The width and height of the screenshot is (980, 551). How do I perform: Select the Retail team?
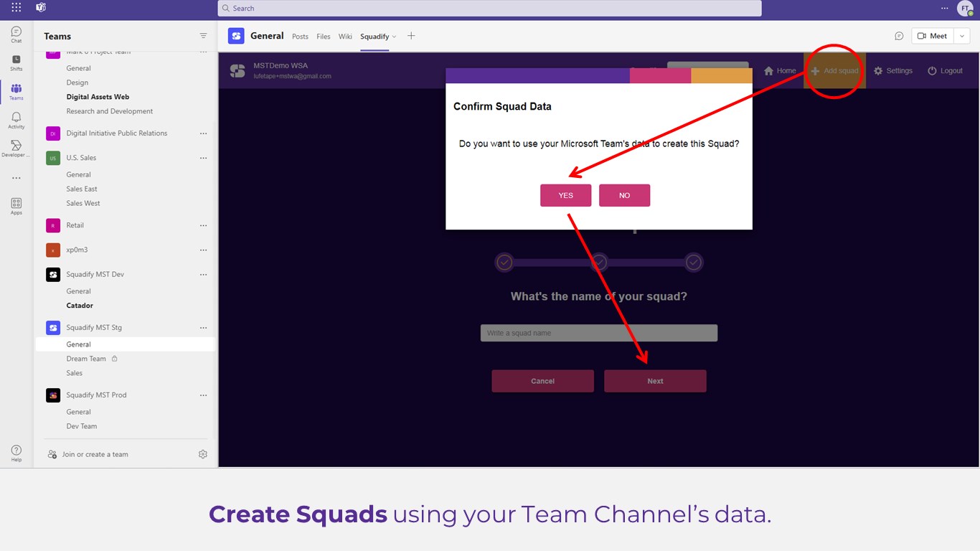click(75, 225)
